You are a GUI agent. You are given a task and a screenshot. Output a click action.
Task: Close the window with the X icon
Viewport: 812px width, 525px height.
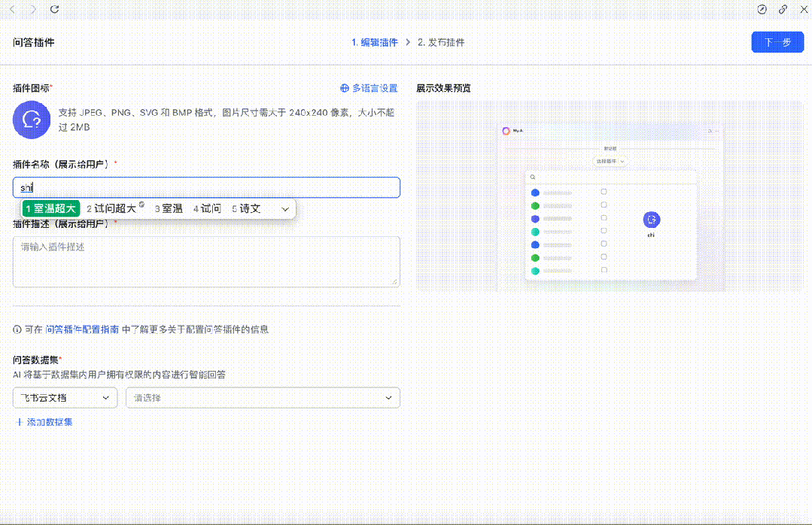pyautogui.click(x=804, y=9)
